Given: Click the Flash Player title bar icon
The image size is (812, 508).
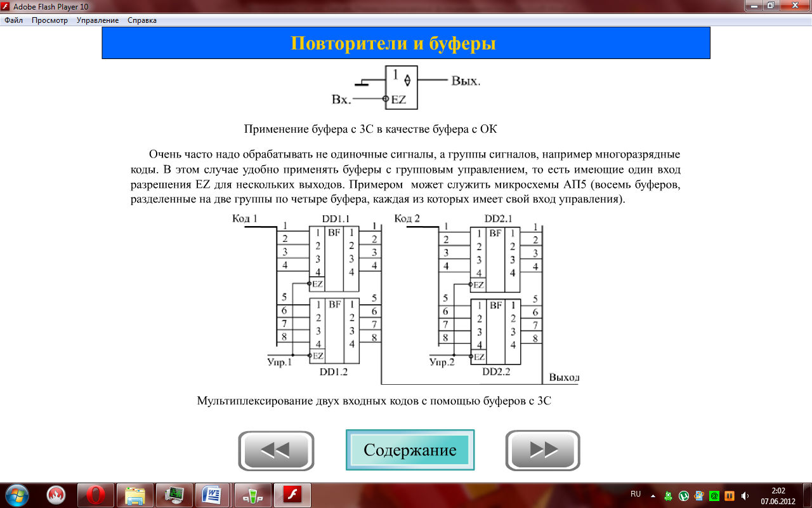Looking at the screenshot, I should 6,6.
